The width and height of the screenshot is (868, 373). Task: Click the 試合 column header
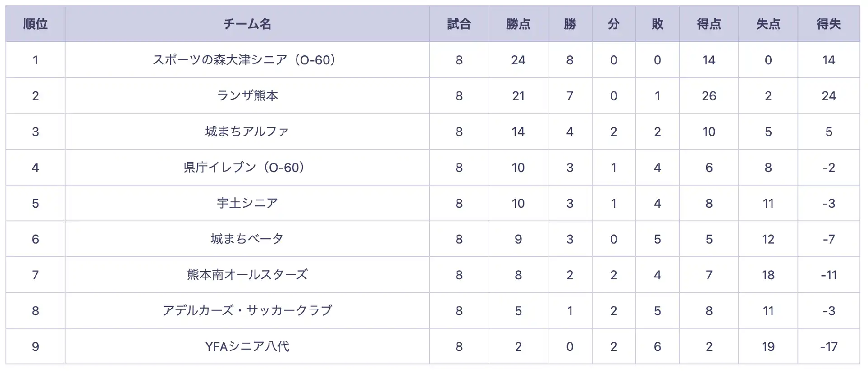pos(459,24)
